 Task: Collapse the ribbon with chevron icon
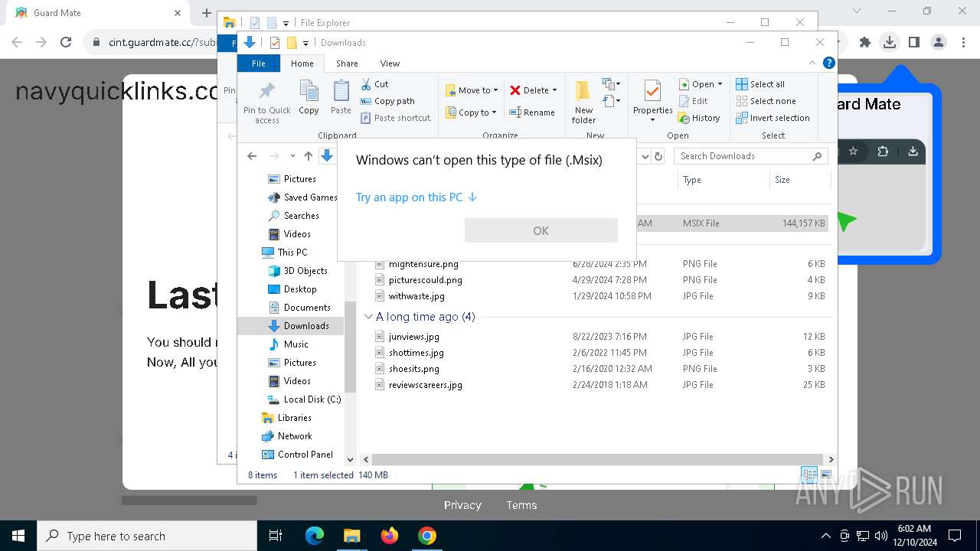[x=812, y=64]
